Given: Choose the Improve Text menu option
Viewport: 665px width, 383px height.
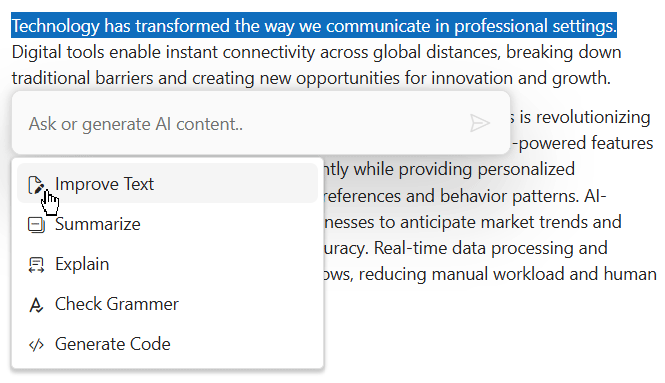Looking at the screenshot, I should coord(167,184).
